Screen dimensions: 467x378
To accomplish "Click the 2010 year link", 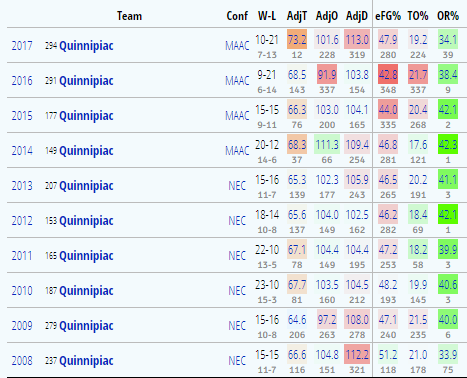I will [22, 291].
